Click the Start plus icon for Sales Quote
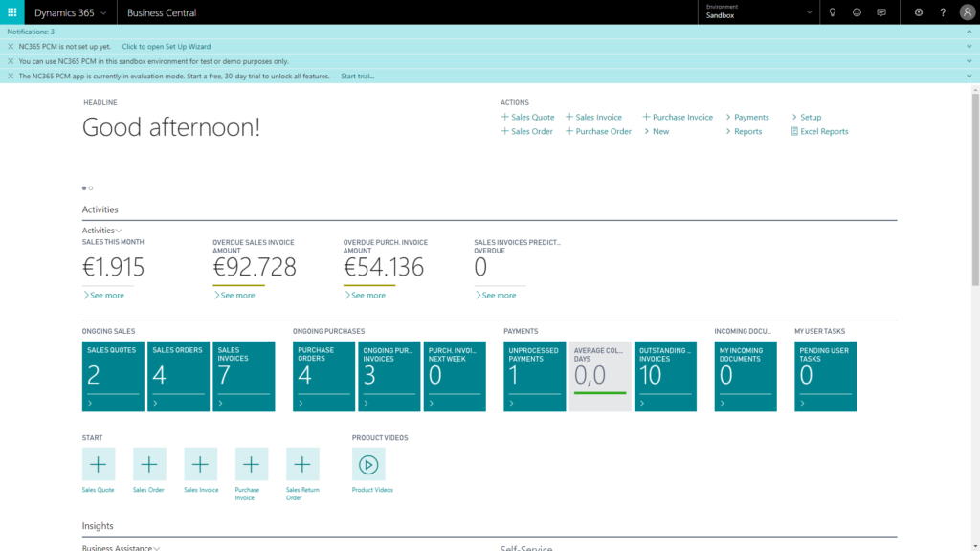The width and height of the screenshot is (980, 551). [x=99, y=464]
